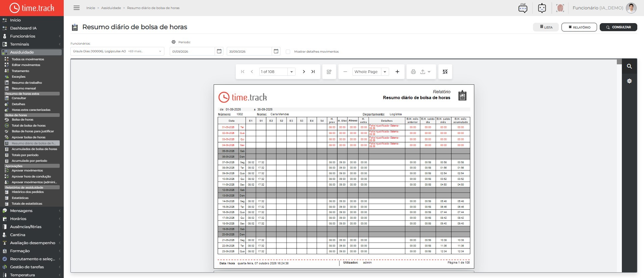Open the Funcionários selection dropdown
This screenshot has height=278, width=644.
click(x=117, y=51)
